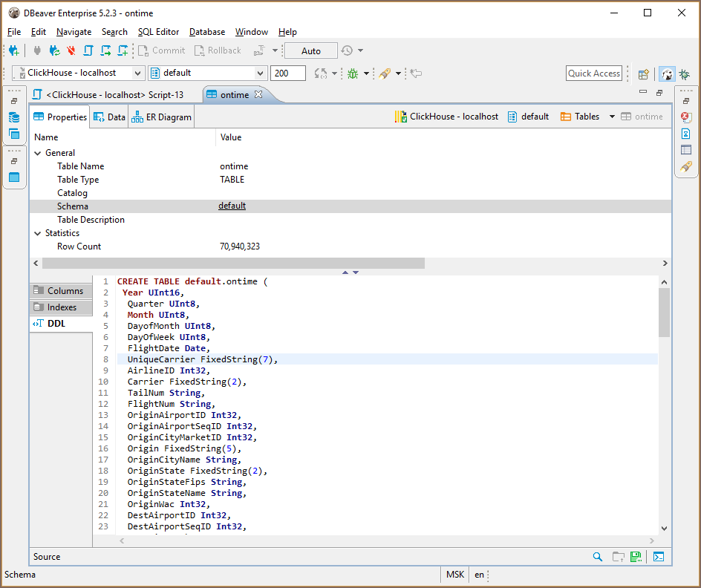Click the green bug debug icon

pyautogui.click(x=353, y=73)
